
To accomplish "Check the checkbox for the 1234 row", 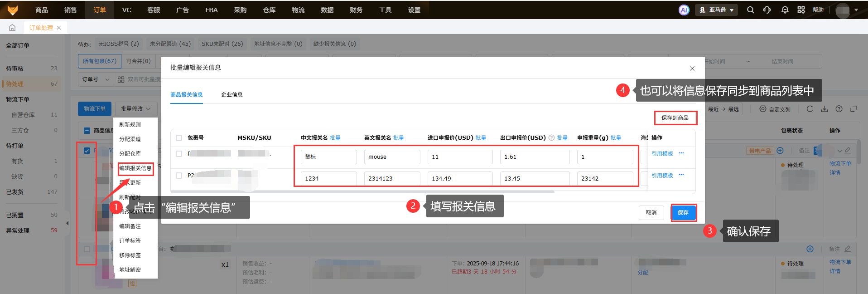I will coord(179,176).
